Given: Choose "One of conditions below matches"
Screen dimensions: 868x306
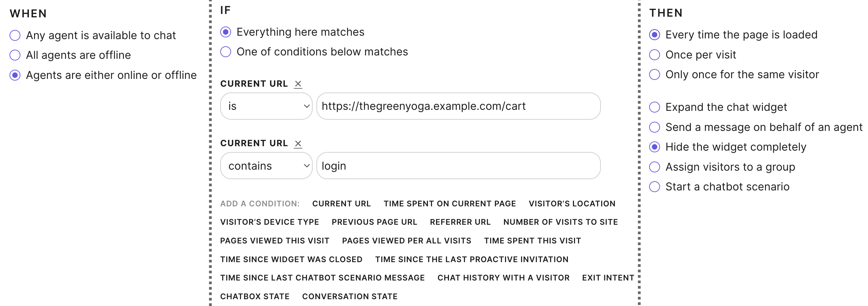Looking at the screenshot, I should 225,52.
